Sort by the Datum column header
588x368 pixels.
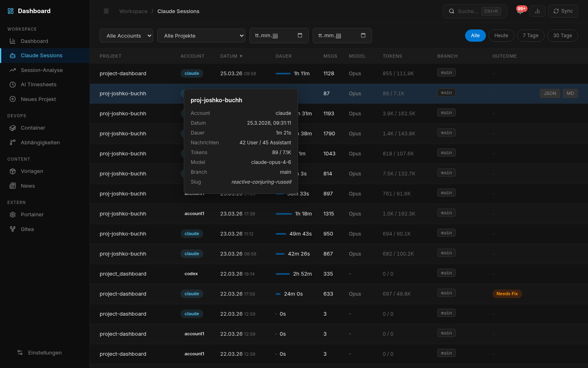point(231,56)
